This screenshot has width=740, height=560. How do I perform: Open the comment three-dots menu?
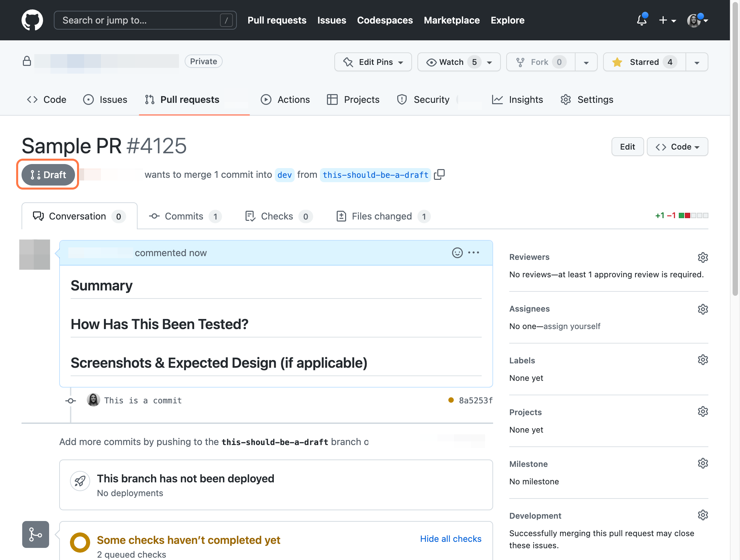pos(474,253)
